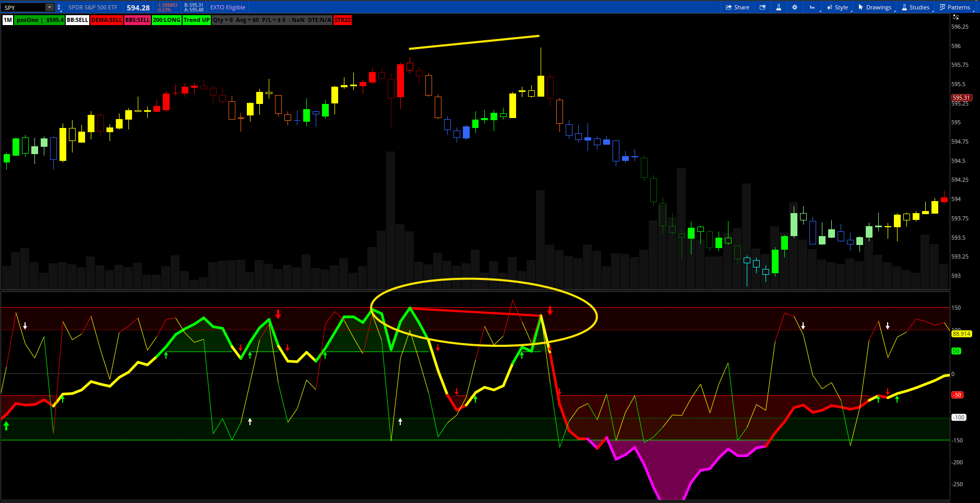This screenshot has height=503, width=980.
Task: Click the symbol link chain icon
Action: pyautogui.click(x=59, y=7)
